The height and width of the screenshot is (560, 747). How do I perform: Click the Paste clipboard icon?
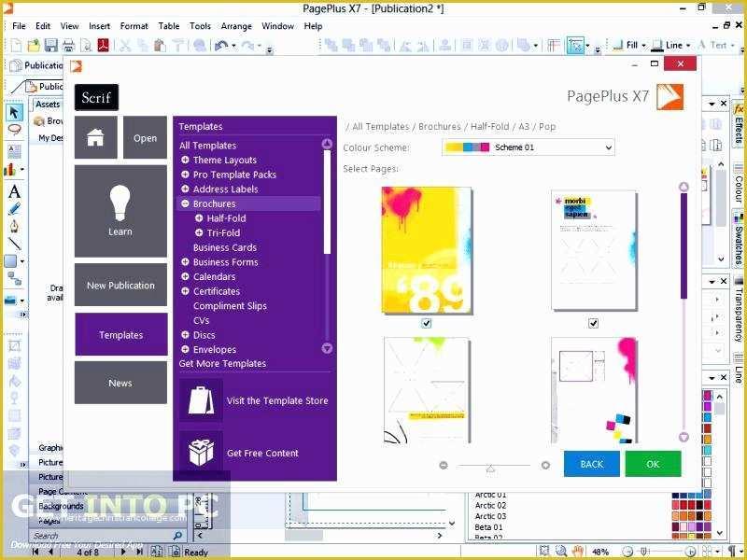click(x=160, y=45)
